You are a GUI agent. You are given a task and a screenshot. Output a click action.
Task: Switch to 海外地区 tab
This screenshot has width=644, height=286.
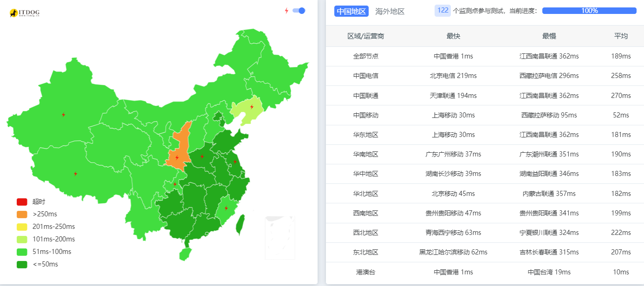tap(390, 11)
